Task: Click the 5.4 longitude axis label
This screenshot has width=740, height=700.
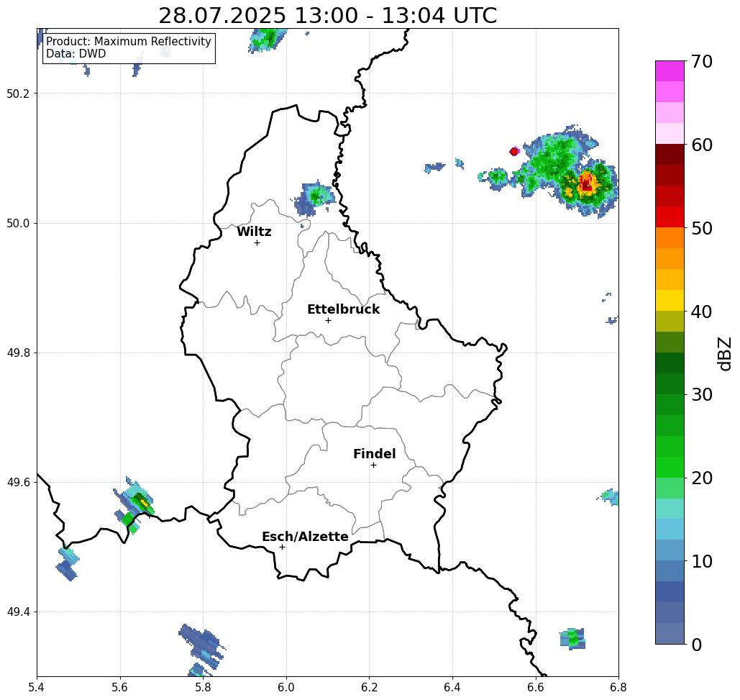Action: coord(37,687)
